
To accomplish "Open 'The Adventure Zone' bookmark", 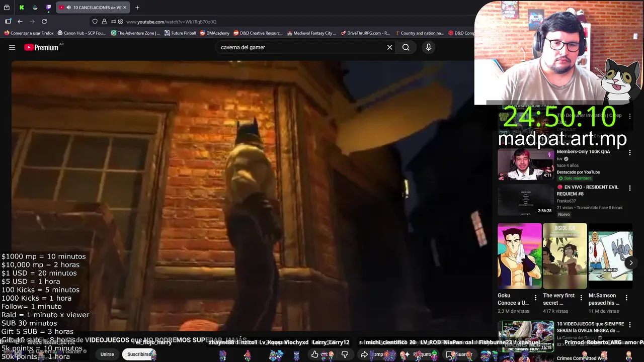I will coord(135,33).
